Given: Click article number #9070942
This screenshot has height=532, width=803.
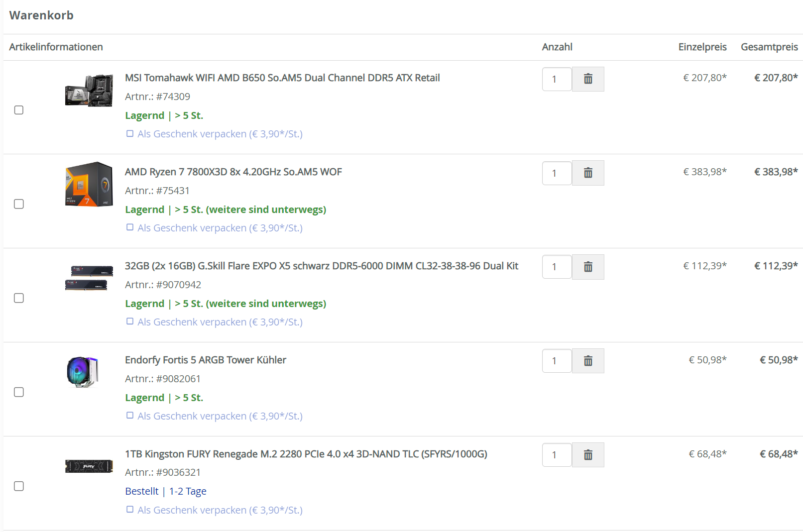Looking at the screenshot, I should click(179, 285).
